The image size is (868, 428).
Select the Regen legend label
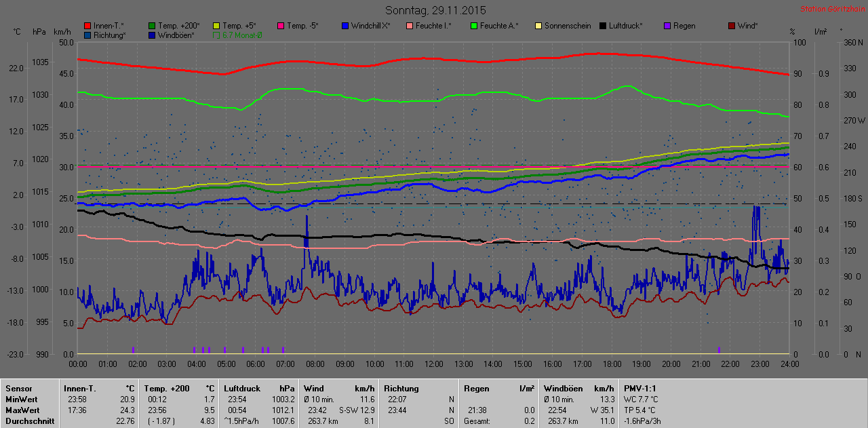(684, 26)
